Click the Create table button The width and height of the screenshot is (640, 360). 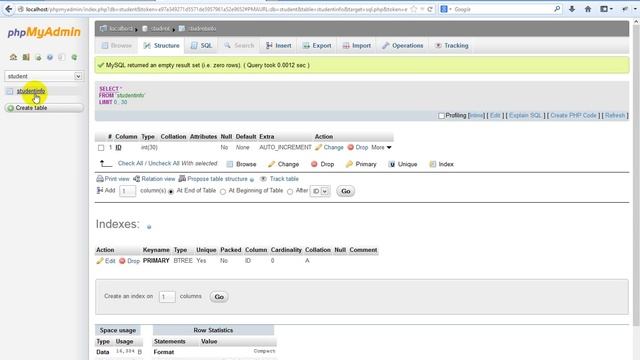[44, 108]
